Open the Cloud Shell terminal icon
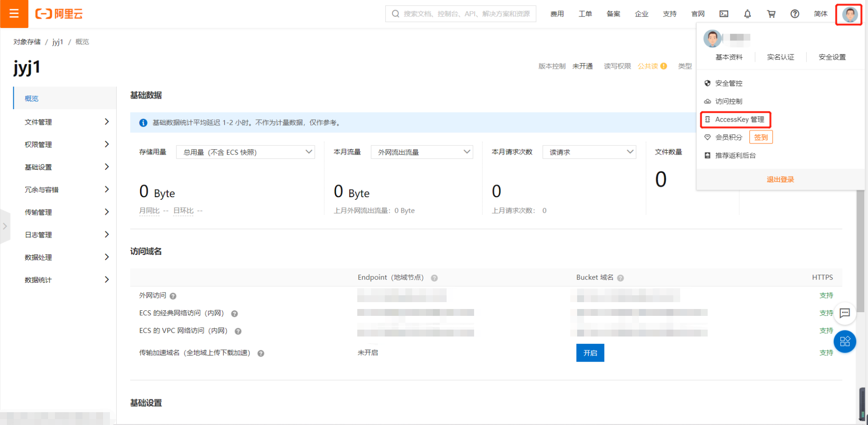 coord(724,14)
